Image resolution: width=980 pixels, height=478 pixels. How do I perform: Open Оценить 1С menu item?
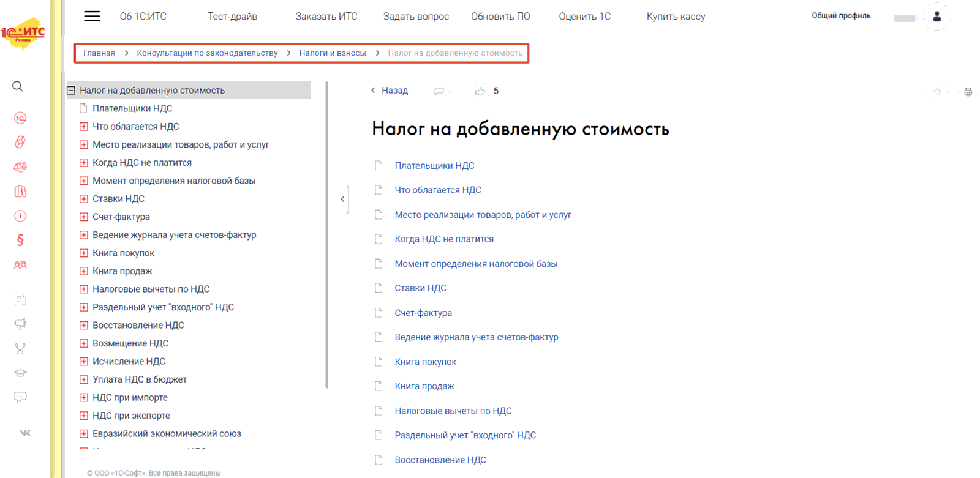coord(584,17)
